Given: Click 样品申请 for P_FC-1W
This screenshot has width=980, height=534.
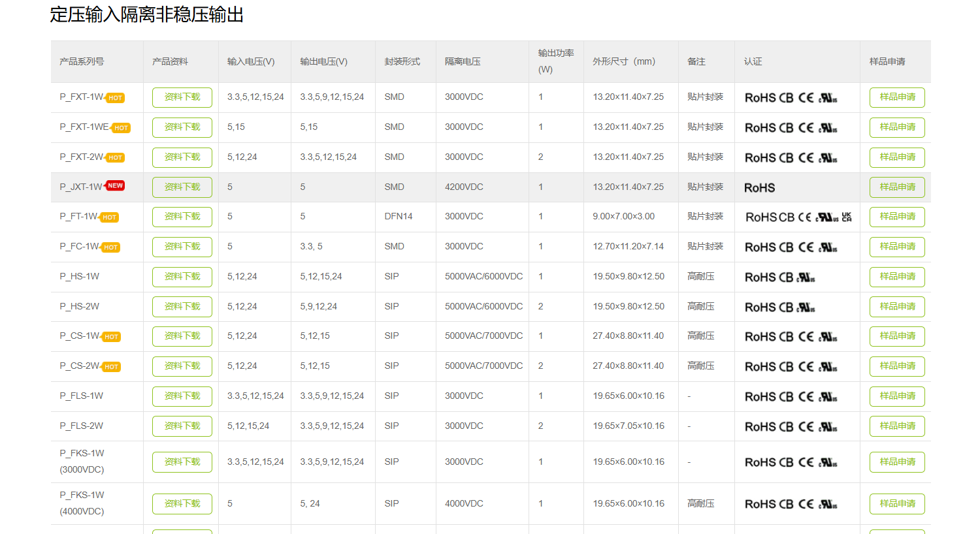Looking at the screenshot, I should [897, 247].
